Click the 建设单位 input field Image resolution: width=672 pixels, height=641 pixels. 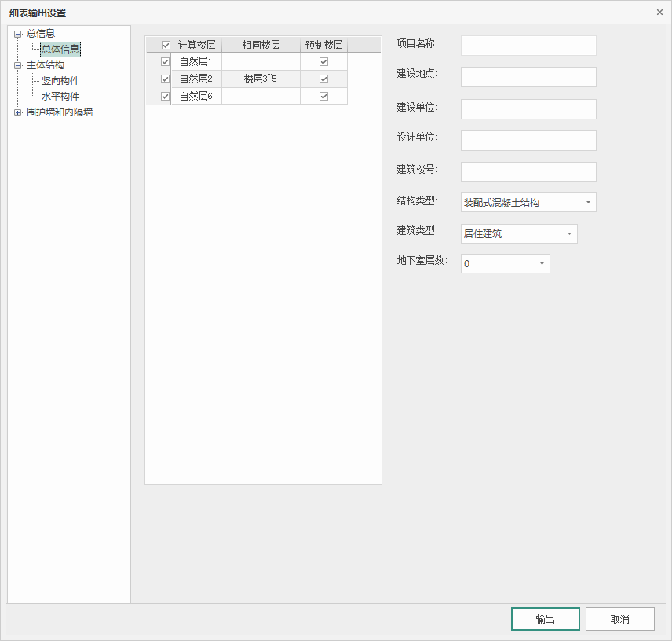(x=528, y=109)
